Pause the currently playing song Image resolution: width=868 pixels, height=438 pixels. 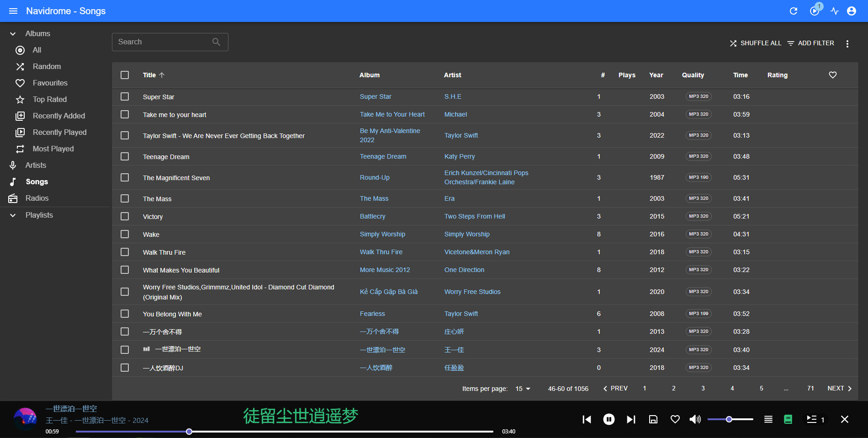(x=609, y=419)
